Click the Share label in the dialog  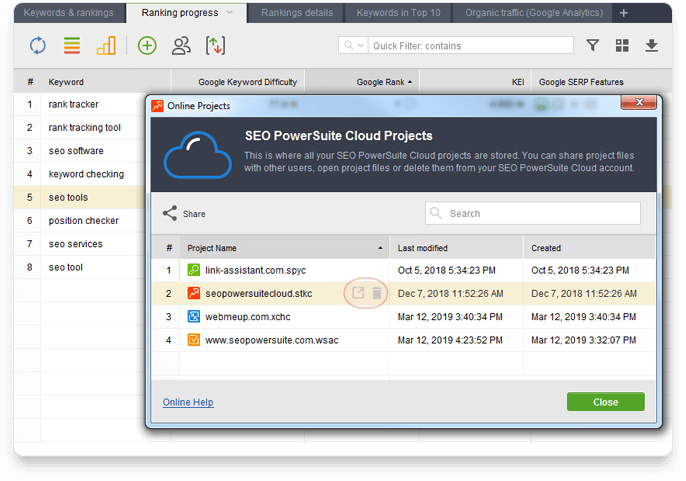194,214
